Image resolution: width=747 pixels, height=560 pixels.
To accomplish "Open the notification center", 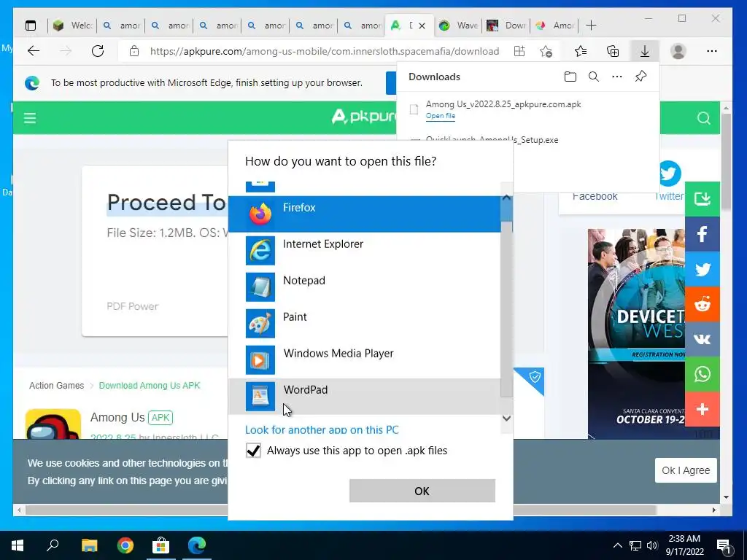I will click(x=724, y=545).
